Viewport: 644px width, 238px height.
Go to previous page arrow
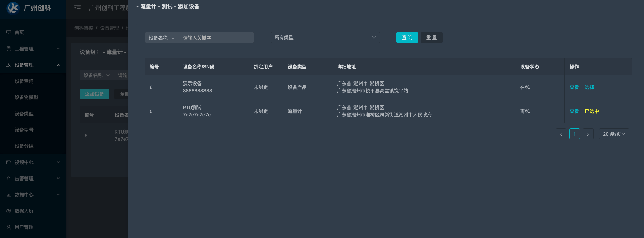(x=561, y=134)
